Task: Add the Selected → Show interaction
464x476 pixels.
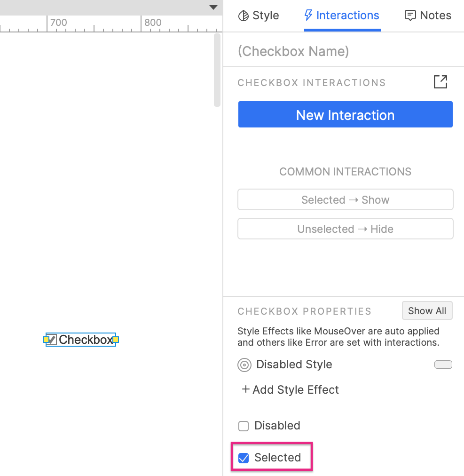Action: (346, 200)
